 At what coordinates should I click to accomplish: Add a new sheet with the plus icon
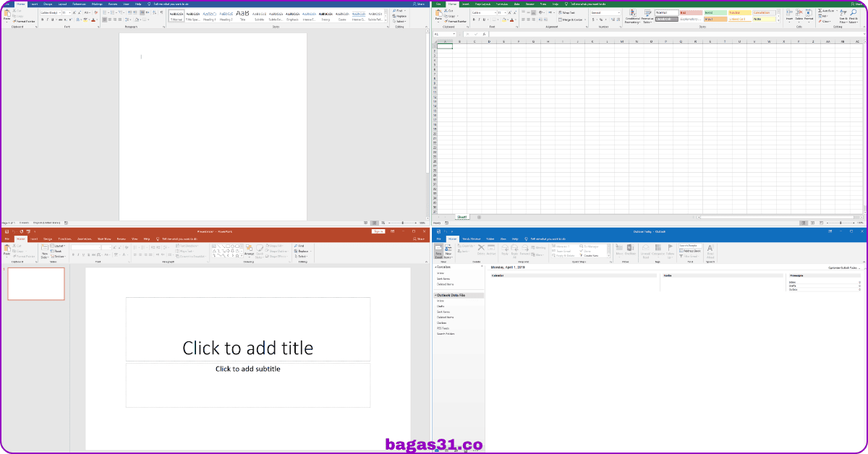pyautogui.click(x=479, y=217)
